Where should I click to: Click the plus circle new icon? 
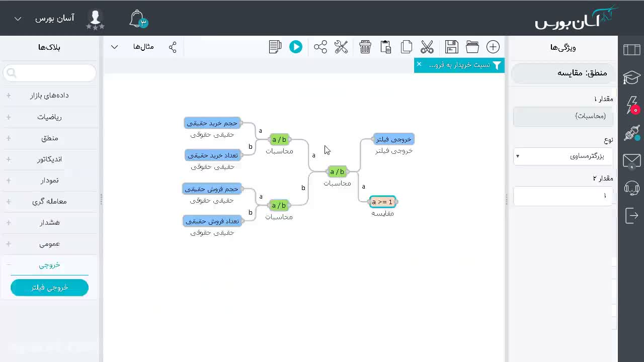(x=493, y=47)
